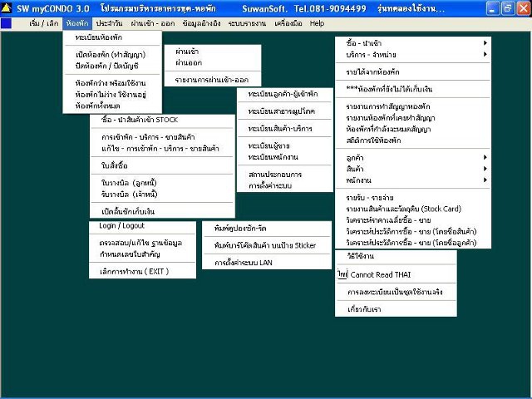Open เกี่ยวกับเรา entry
This screenshot has height=399, width=532.
396,309
